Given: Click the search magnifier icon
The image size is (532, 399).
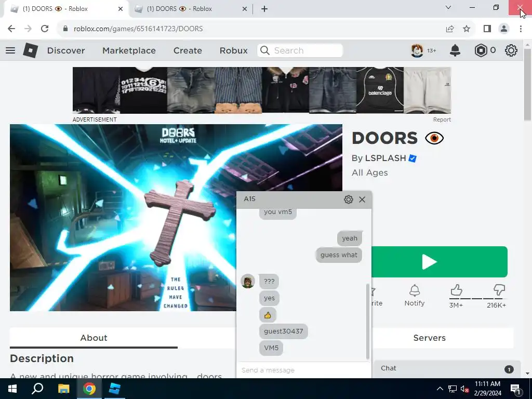Looking at the screenshot, I should pyautogui.click(x=265, y=50).
